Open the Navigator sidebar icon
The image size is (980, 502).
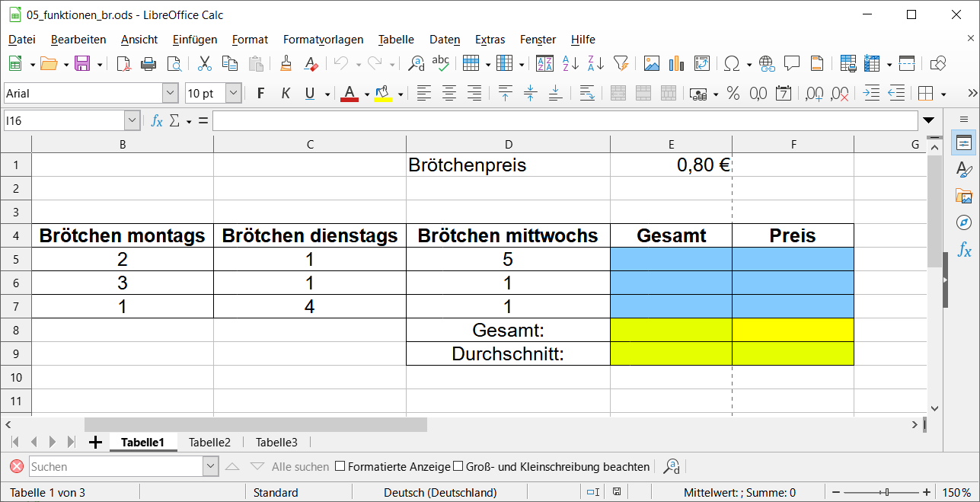point(964,222)
